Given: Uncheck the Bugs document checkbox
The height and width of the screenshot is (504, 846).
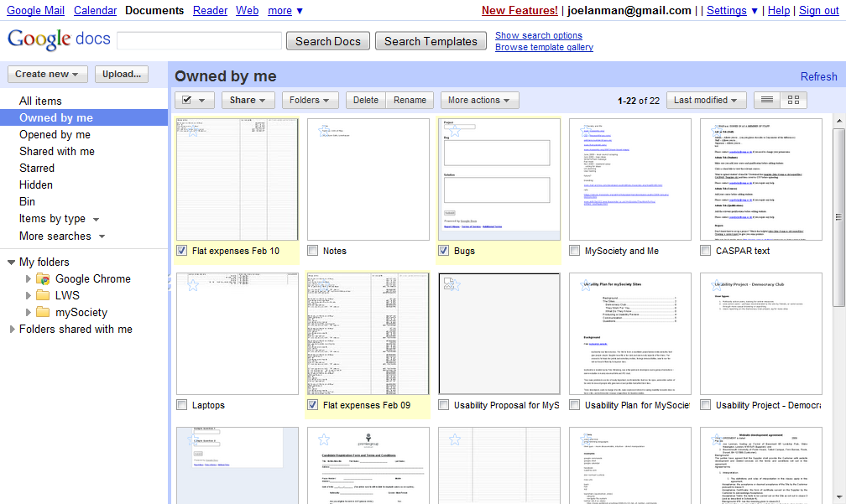Looking at the screenshot, I should click(444, 251).
